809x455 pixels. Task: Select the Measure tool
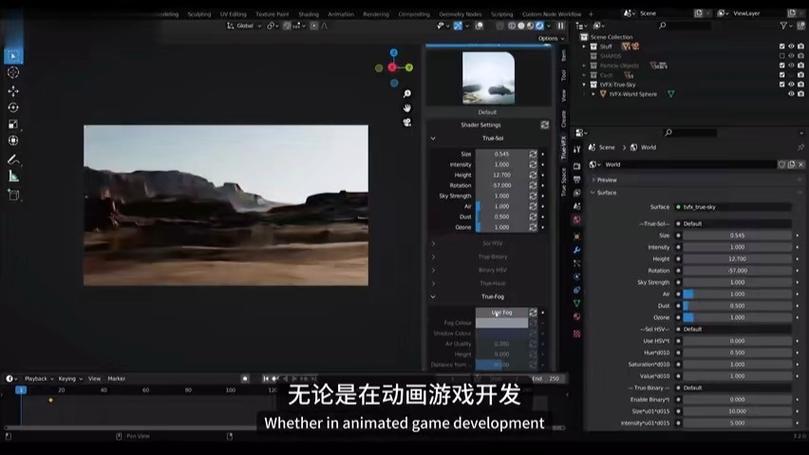(x=13, y=177)
